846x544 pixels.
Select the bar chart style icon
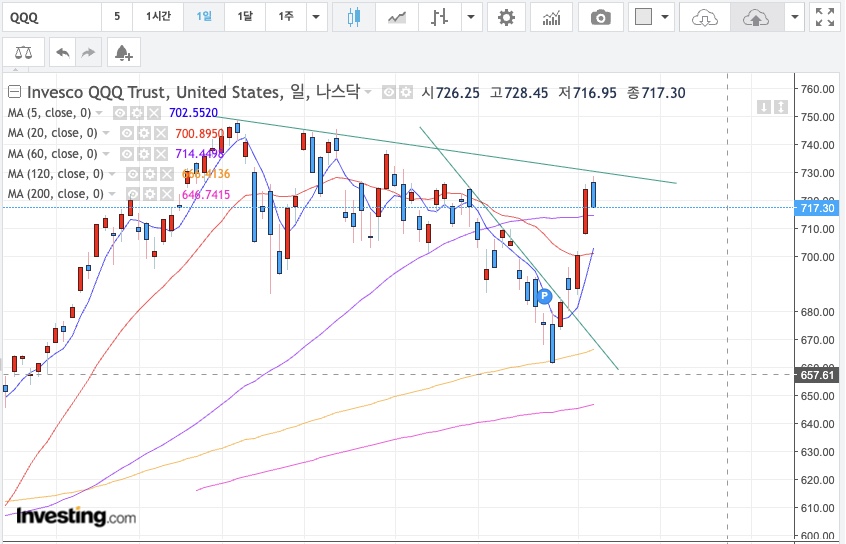[439, 17]
